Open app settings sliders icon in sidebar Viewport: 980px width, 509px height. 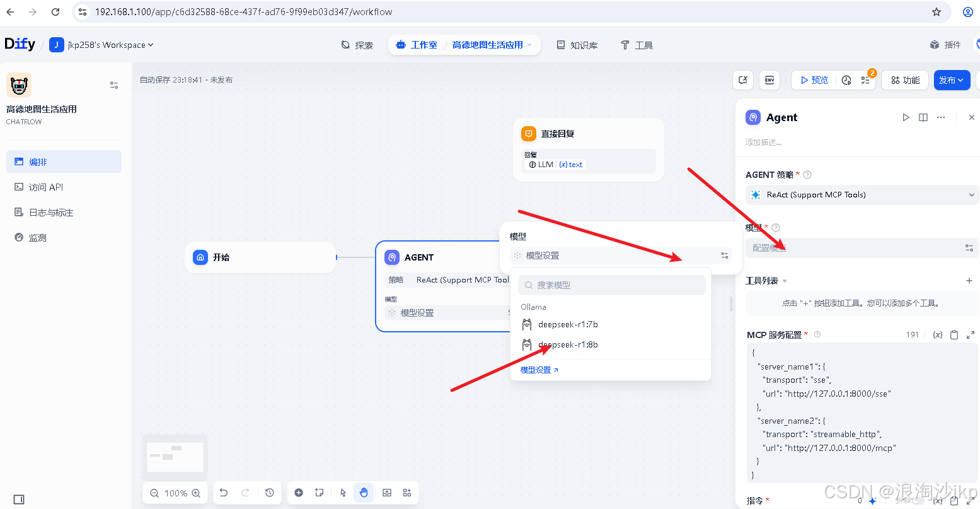point(114,85)
